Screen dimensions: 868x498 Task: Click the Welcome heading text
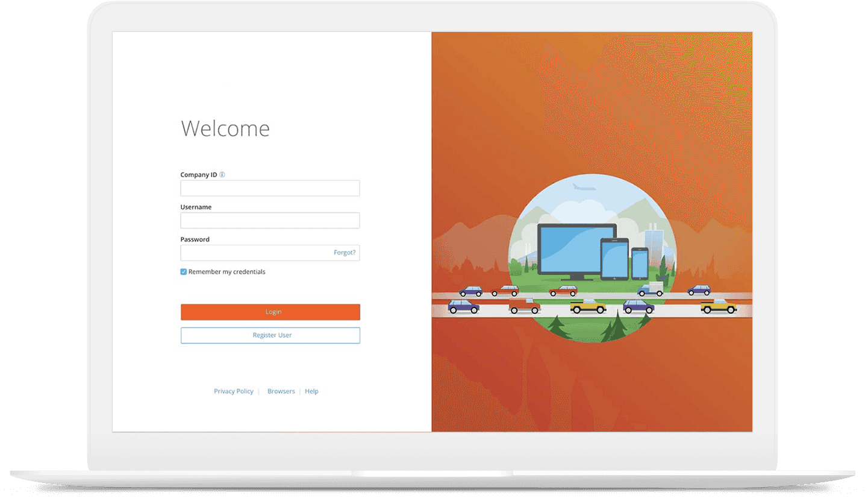pyautogui.click(x=225, y=128)
